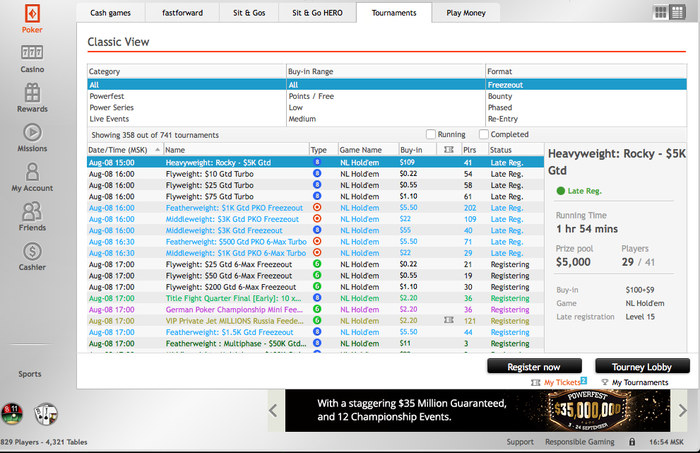Select Phased format
This screenshot has width=700, height=453.
click(586, 108)
